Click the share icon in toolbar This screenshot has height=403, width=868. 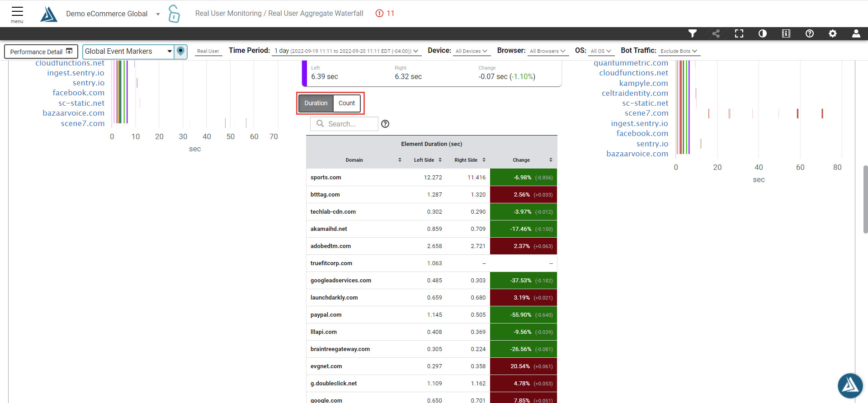[716, 33]
